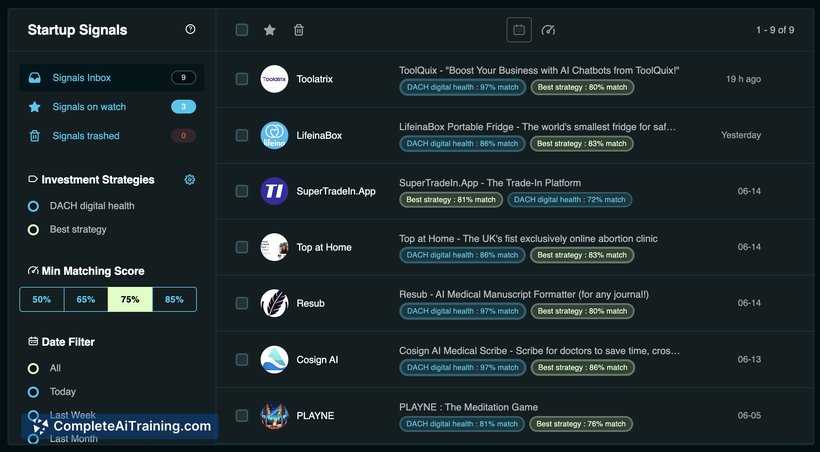Screen dimensions: 820x452
Task: Click the Cosign AI company name
Action: [317, 360]
